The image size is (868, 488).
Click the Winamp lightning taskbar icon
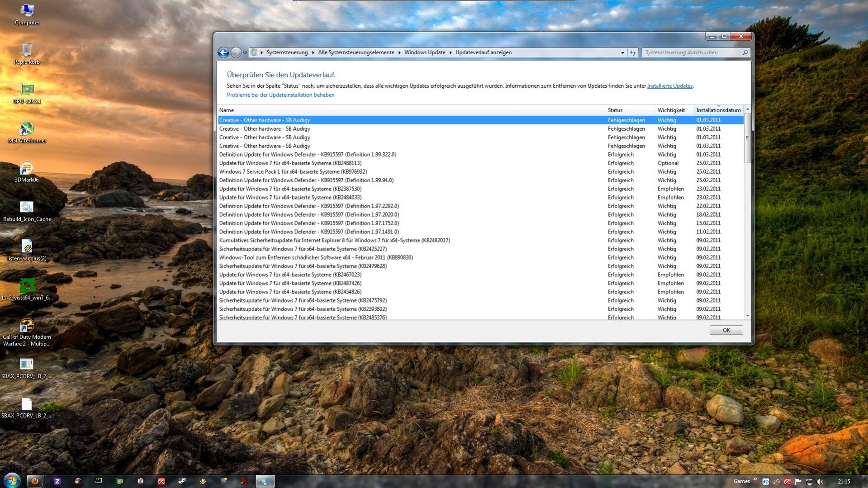[203, 481]
